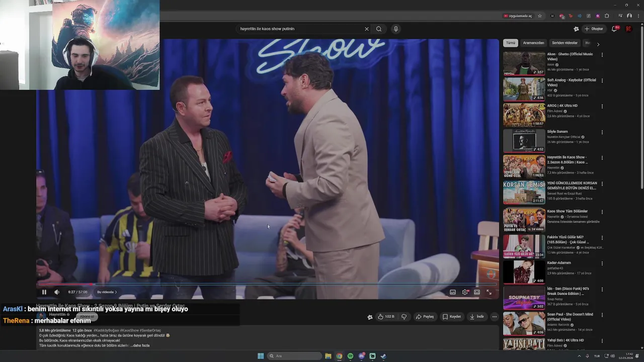The height and width of the screenshot is (362, 644).
Task: Select the 'Seriden videolar' filter chip
Action: tap(565, 43)
